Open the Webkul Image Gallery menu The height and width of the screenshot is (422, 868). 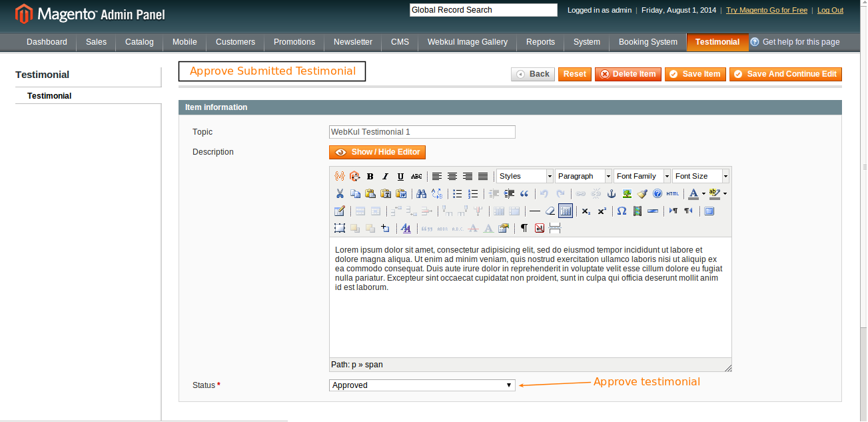coord(468,42)
